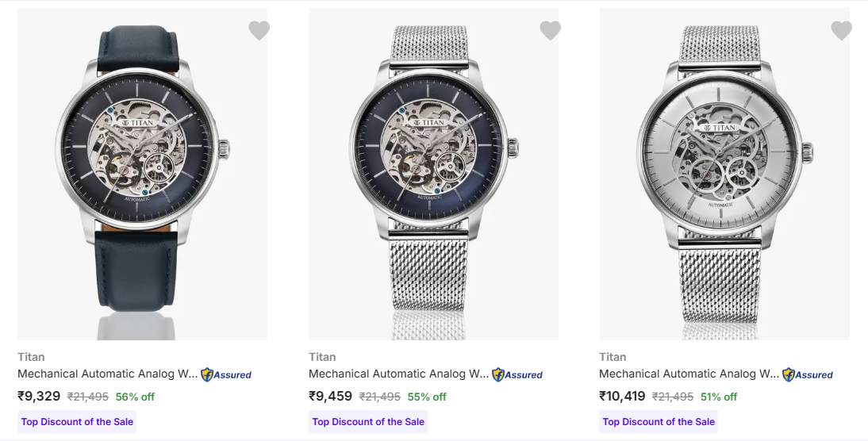Open the product title above the ₹9,329 price
The height and width of the screenshot is (441, 868).
click(108, 374)
